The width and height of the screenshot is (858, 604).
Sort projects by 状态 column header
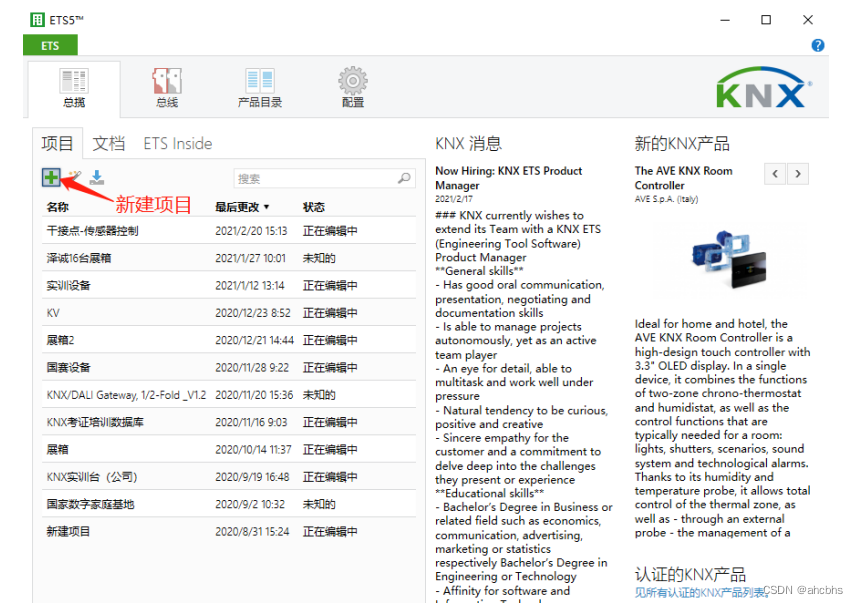[x=314, y=207]
